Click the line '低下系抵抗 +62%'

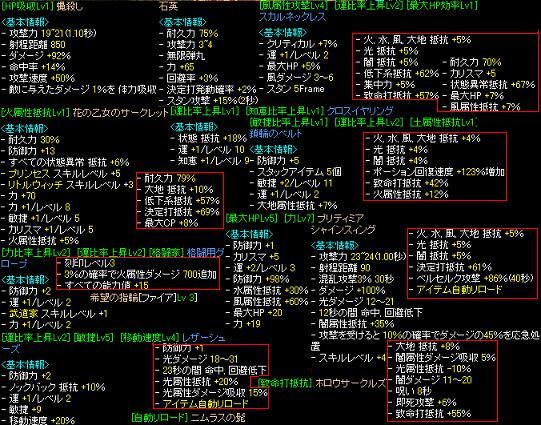pos(401,73)
